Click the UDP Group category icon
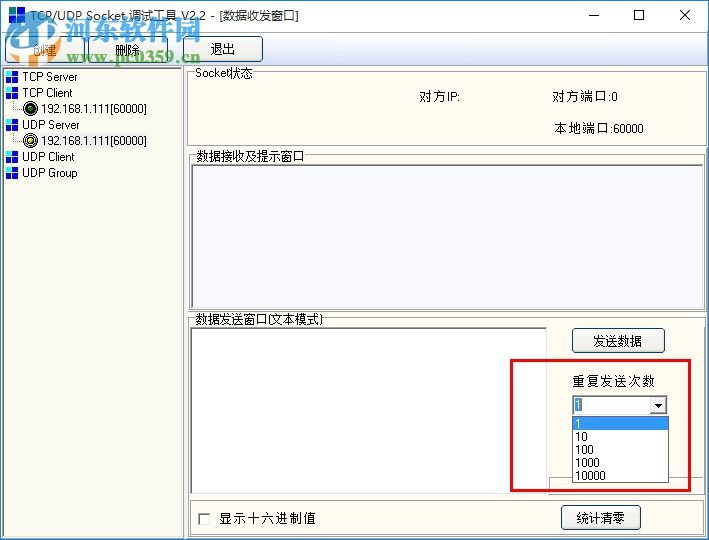Viewport: 709px width, 540px height. 12,173
